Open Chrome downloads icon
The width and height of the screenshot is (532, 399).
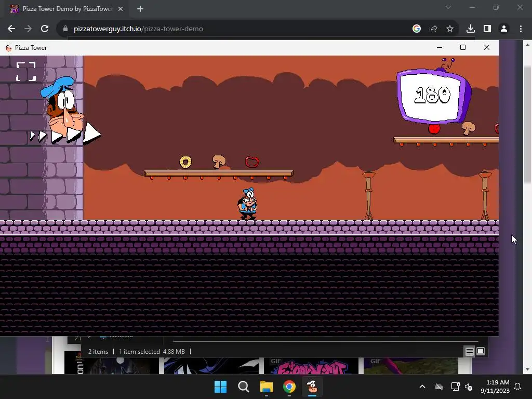[x=471, y=29]
